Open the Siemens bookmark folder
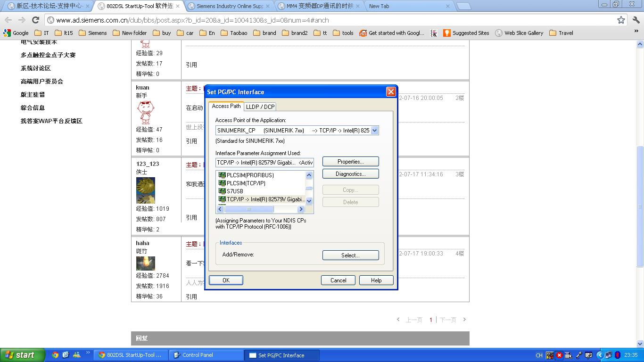 click(x=92, y=33)
